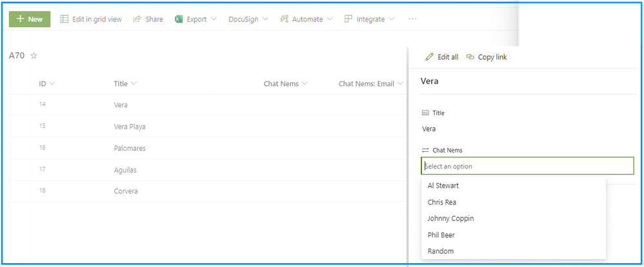Open the more options ellipsis menu
Image resolution: width=644 pixels, height=267 pixels.
[412, 19]
